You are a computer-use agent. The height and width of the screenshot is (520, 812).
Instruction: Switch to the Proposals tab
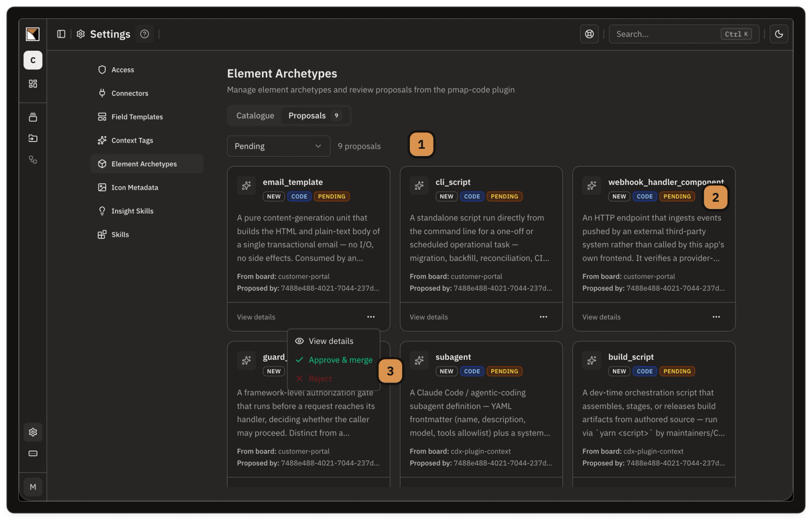click(315, 116)
